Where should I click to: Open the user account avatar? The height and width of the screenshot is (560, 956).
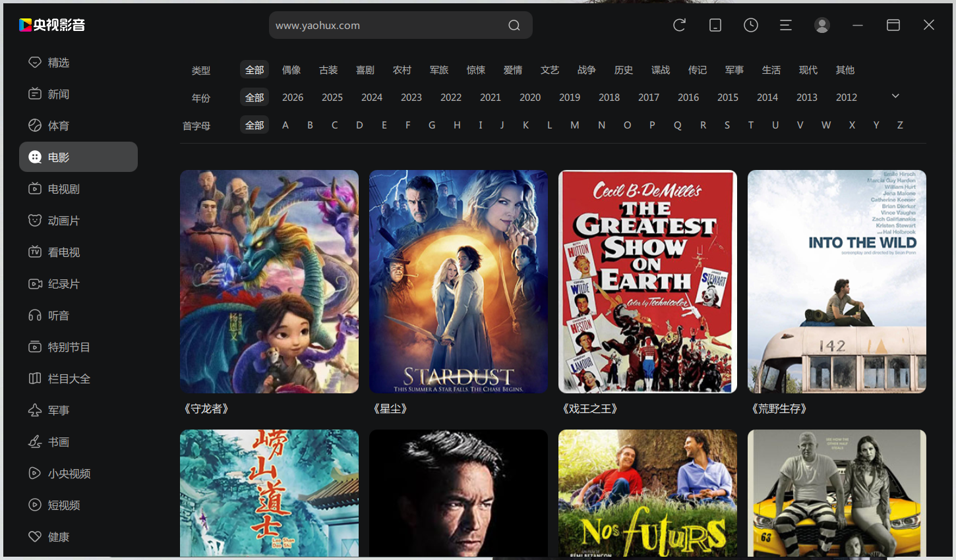(822, 24)
